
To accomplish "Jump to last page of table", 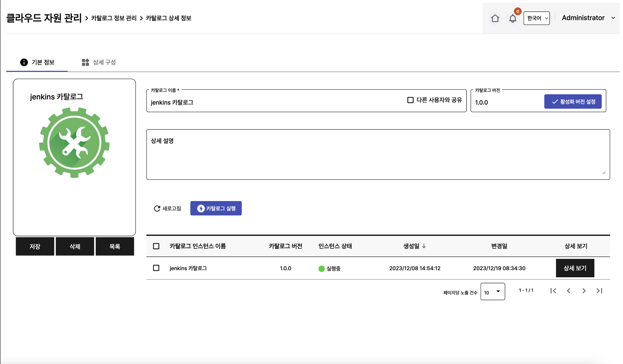I will click(x=599, y=291).
